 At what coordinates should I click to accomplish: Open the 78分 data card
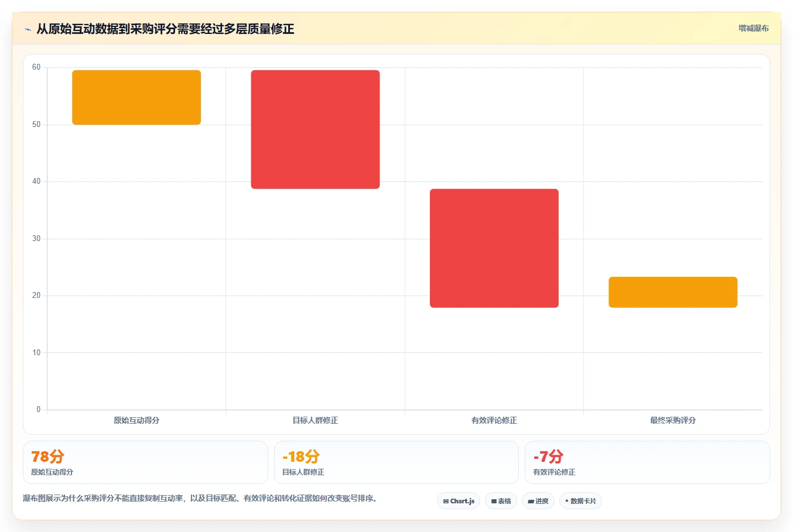point(145,462)
